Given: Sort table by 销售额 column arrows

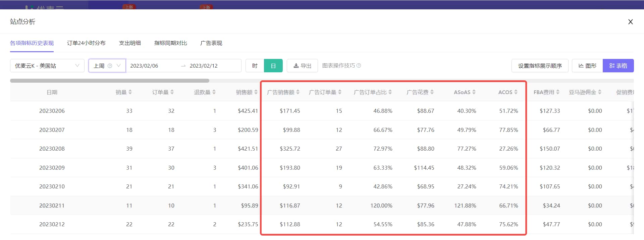Looking at the screenshot, I should click(256, 92).
